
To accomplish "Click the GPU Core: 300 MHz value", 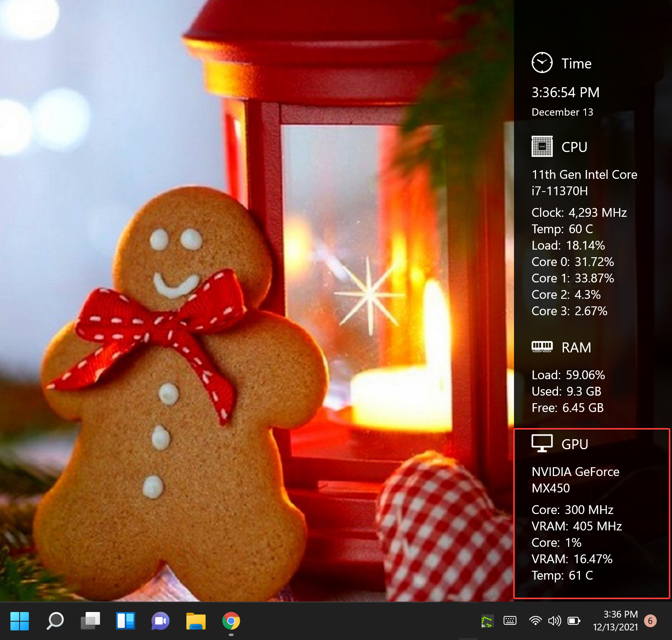I will pos(572,510).
